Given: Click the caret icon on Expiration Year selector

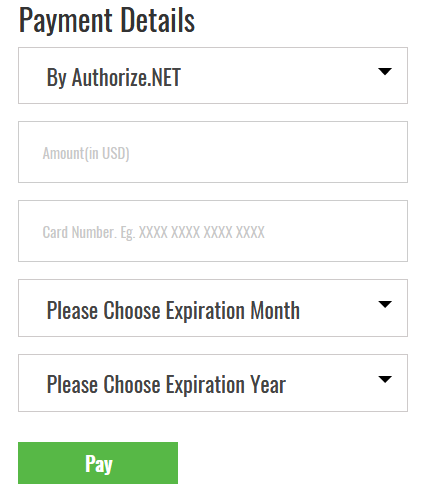Looking at the screenshot, I should (x=385, y=379).
